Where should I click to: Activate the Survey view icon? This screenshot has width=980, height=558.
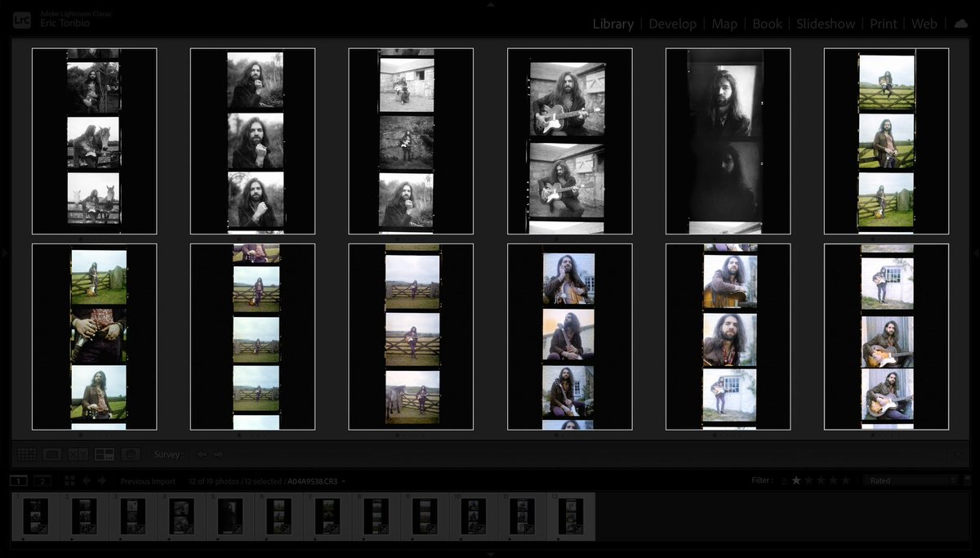coord(105,453)
